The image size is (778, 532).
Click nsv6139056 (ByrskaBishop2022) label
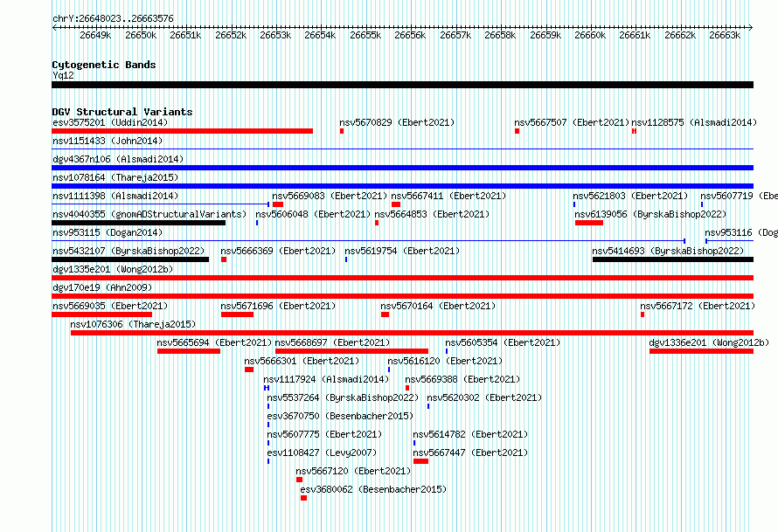(650, 214)
